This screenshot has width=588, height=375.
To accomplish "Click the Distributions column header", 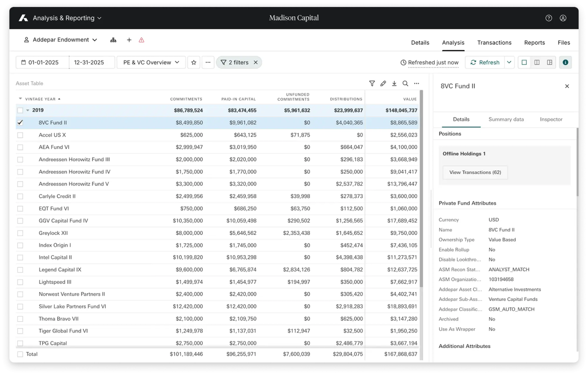I will (346, 99).
